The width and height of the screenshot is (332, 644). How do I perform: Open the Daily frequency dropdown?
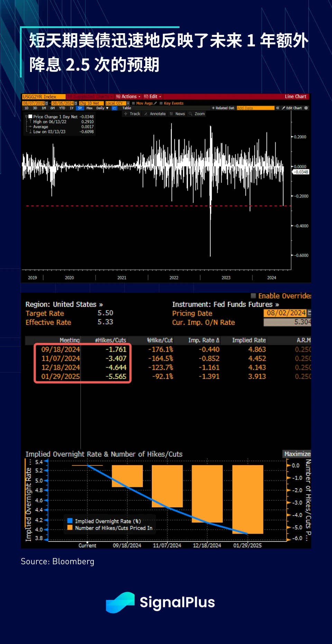click(102, 108)
